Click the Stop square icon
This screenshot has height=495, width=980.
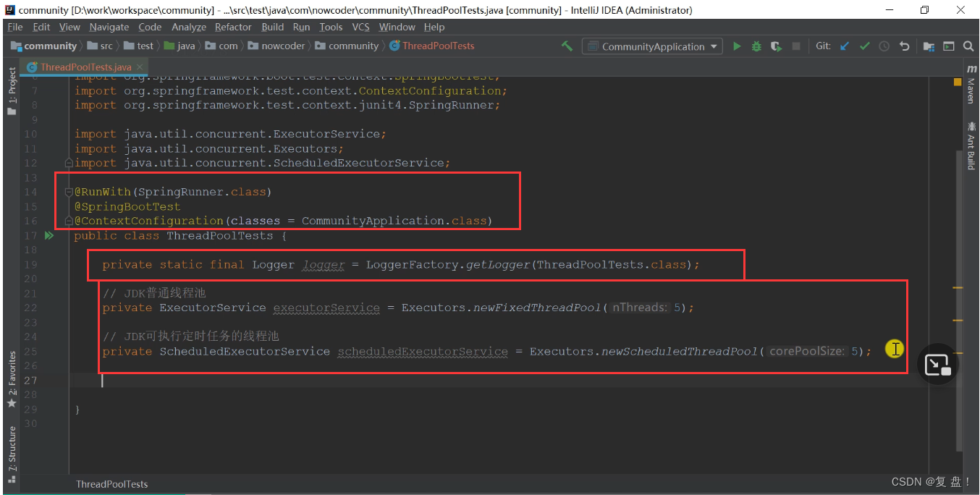[x=796, y=46]
